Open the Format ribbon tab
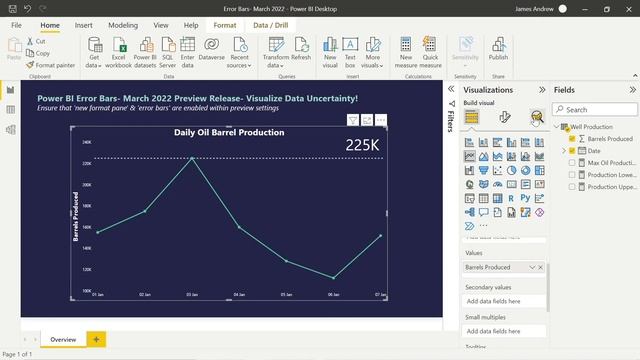 pyautogui.click(x=225, y=25)
